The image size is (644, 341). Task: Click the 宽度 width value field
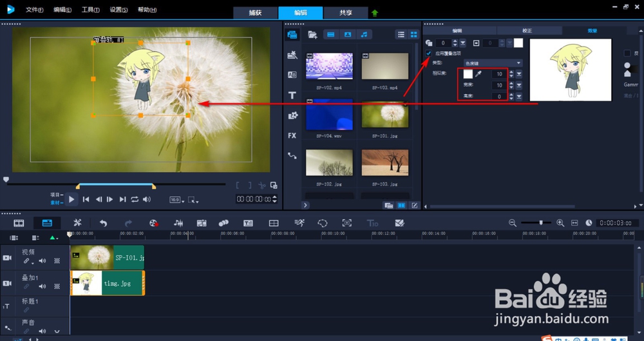click(500, 86)
